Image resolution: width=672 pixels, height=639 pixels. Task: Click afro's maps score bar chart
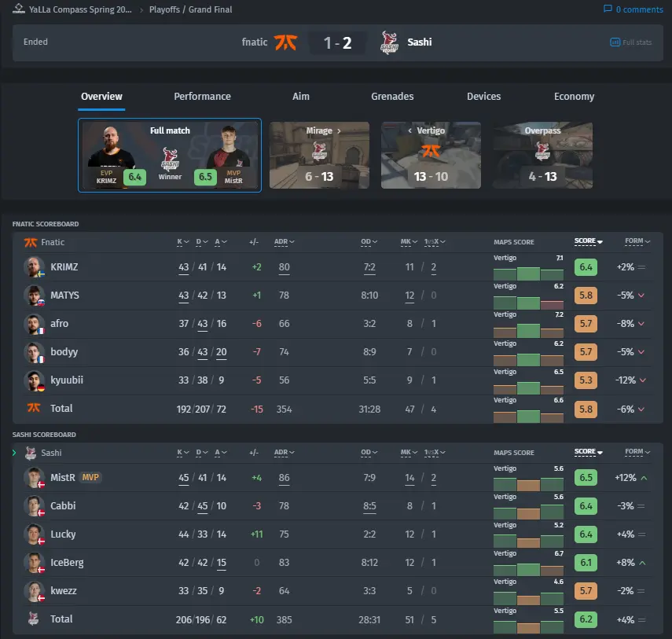(x=528, y=330)
